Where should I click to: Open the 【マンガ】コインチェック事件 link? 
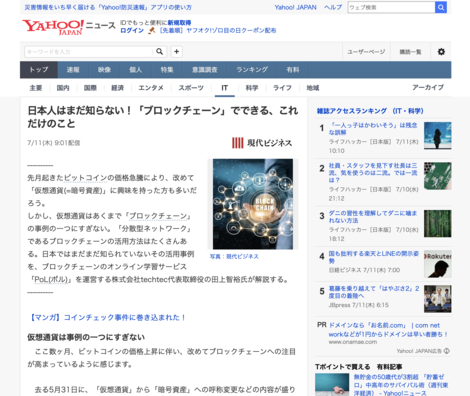107,318
